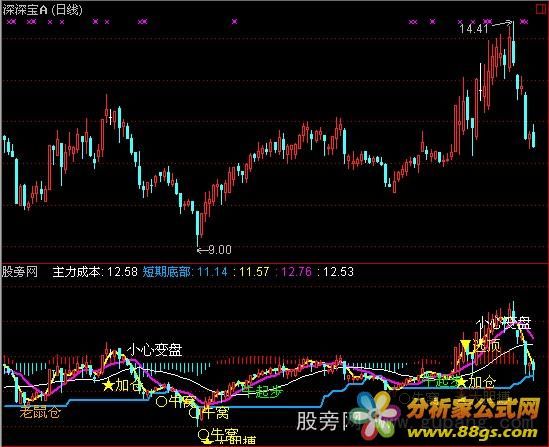Select the purple 12.76 indicator value
This screenshot has width=549, height=447.
296,272
